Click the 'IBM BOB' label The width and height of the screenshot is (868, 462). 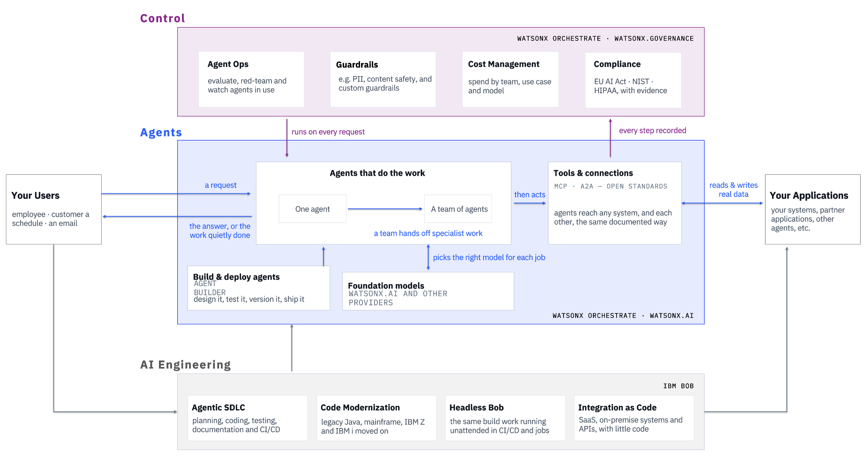click(678, 386)
